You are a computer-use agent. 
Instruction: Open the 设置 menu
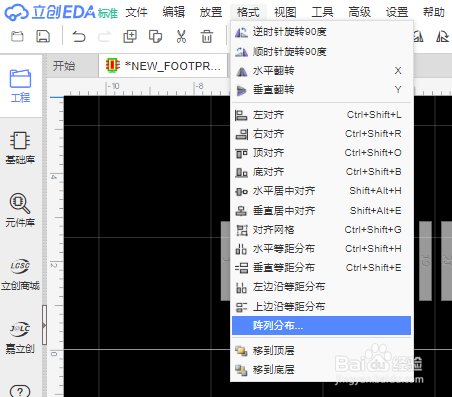[397, 13]
